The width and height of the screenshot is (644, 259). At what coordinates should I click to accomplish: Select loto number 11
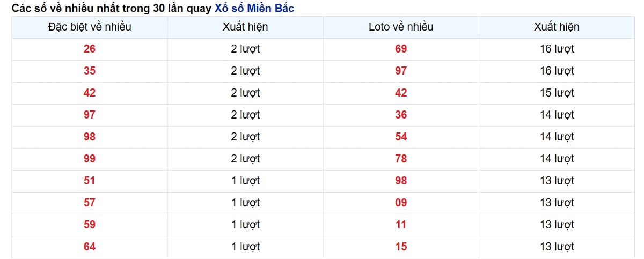point(401,225)
